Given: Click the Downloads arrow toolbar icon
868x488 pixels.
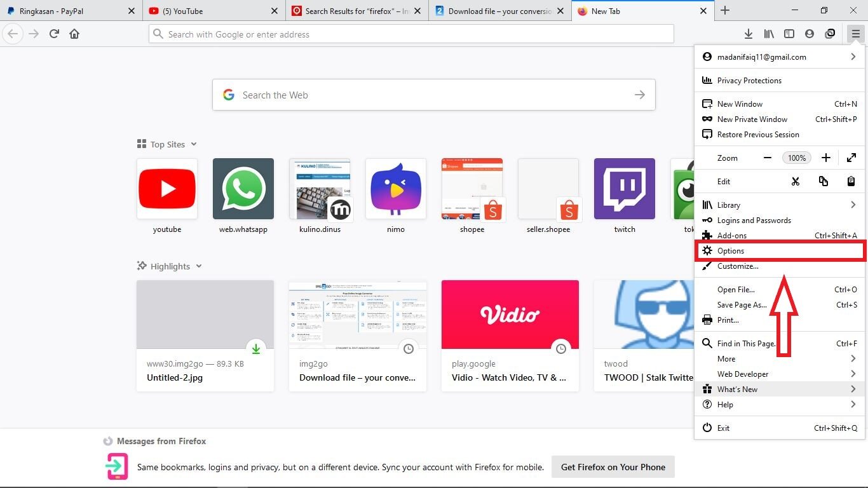Looking at the screenshot, I should click(x=749, y=34).
